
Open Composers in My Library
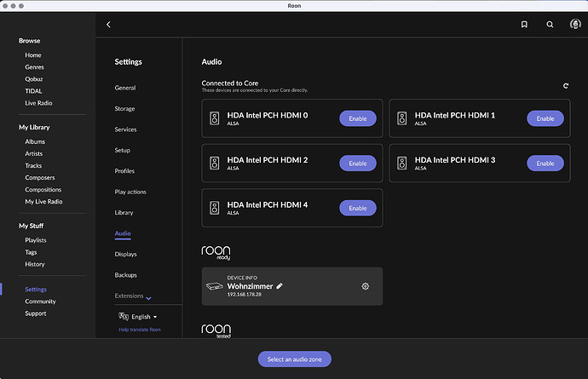tap(40, 178)
